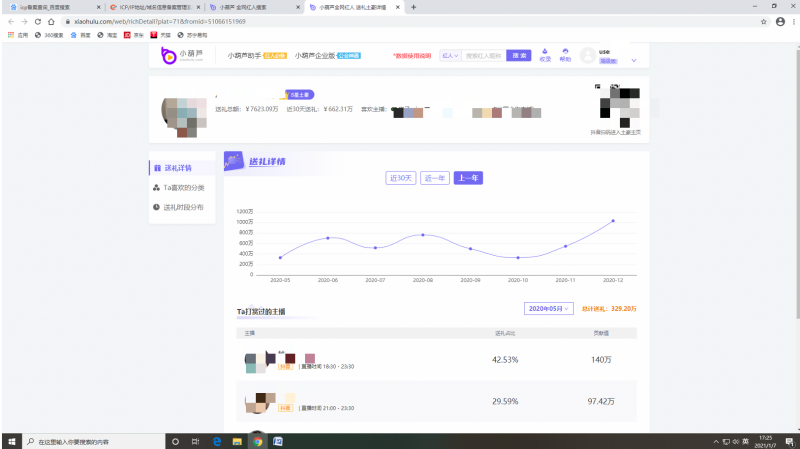
Task: Open the 京东 bookmark
Action: coord(134,35)
